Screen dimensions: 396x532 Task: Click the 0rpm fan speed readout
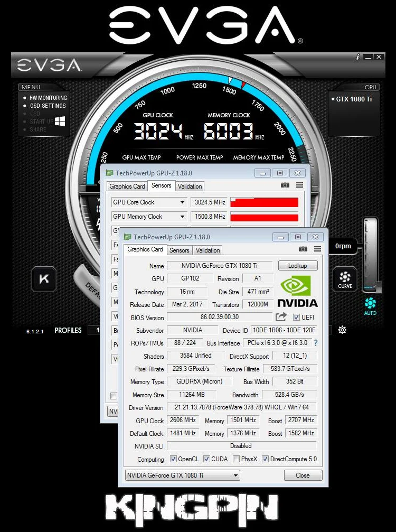click(x=343, y=246)
